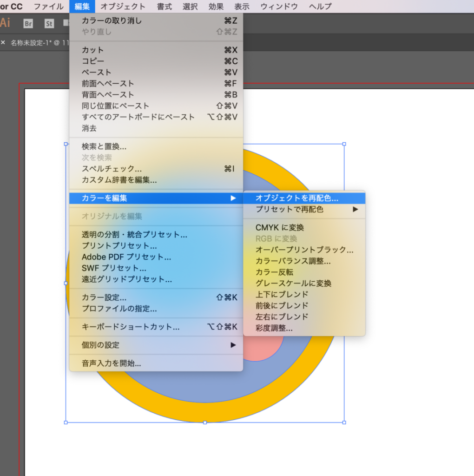Click the bottom-right selection handle of bounding box
Screen dimensions: 474x476
[x=344, y=422]
